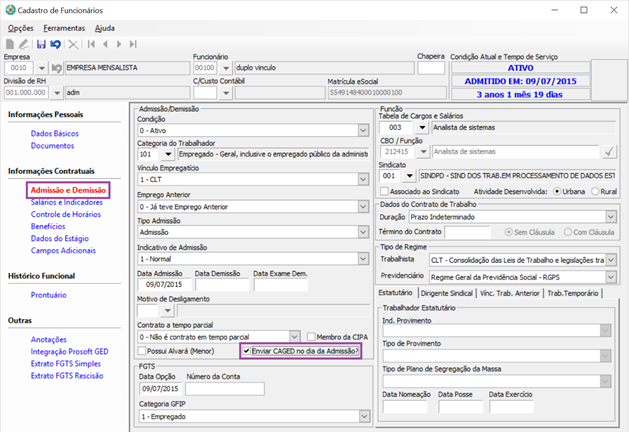This screenshot has width=629, height=432.
Task: Open the Categoria GFIP dropdown list
Action: pyautogui.click(x=363, y=415)
